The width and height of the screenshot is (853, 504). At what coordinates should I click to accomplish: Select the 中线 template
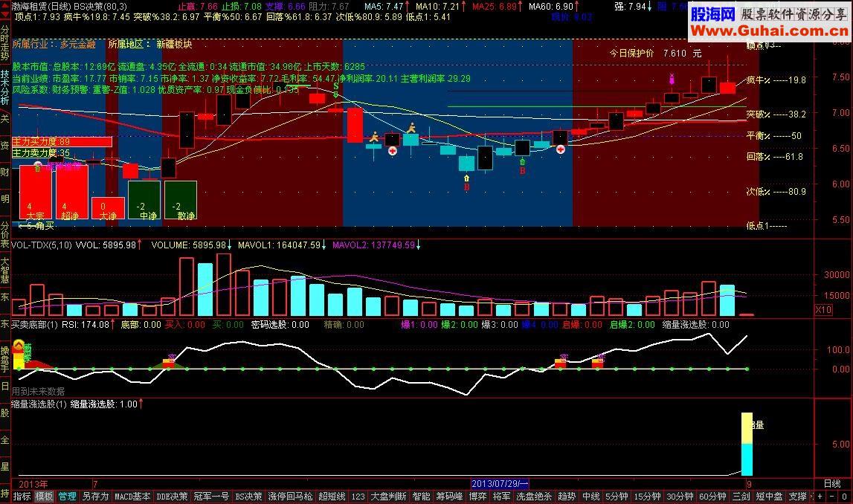pos(590,497)
